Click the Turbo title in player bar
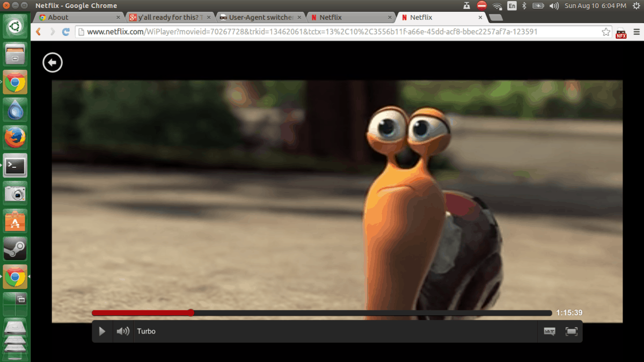The width and height of the screenshot is (644, 362). click(146, 331)
